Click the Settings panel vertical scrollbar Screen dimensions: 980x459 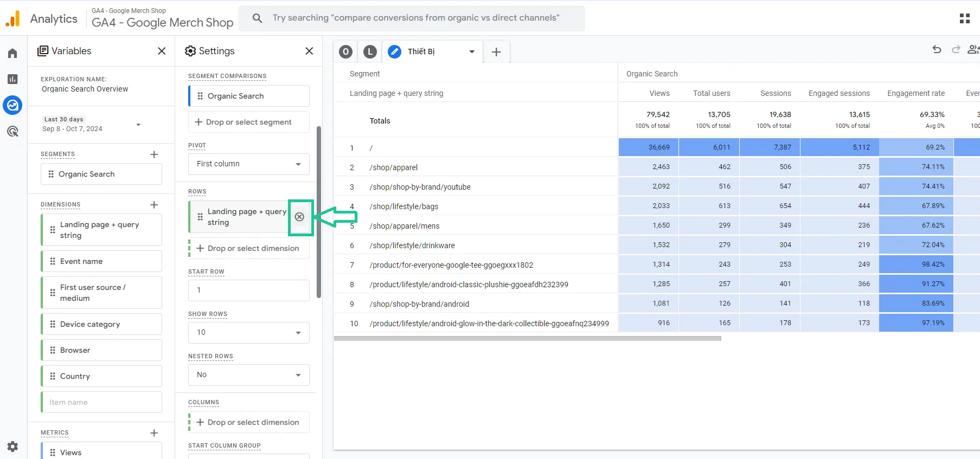(319, 212)
